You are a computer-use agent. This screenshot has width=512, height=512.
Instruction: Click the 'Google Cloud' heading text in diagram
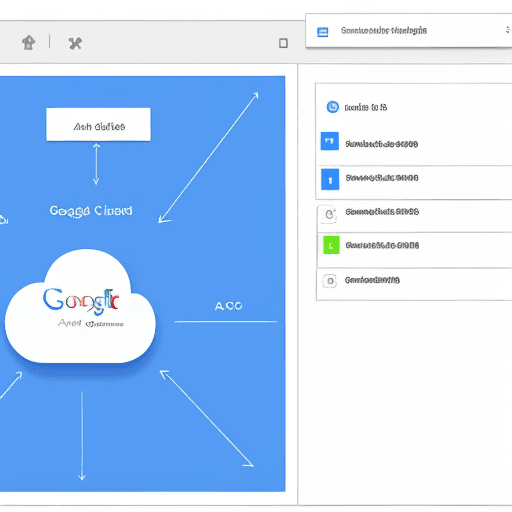(x=91, y=211)
